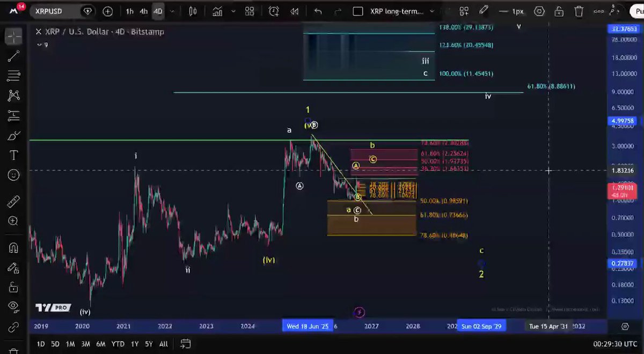Click the Sun 02 Sep '29 date marker

482,326
